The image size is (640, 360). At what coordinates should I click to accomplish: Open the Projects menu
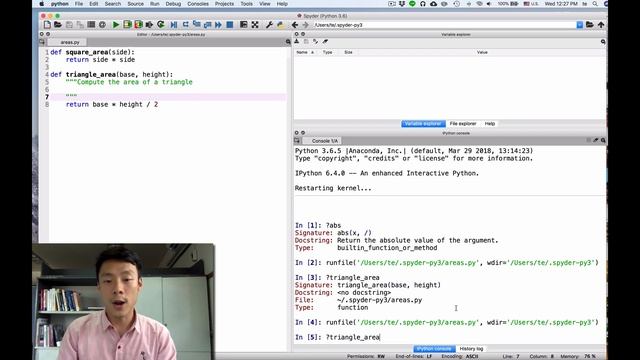click(224, 4)
